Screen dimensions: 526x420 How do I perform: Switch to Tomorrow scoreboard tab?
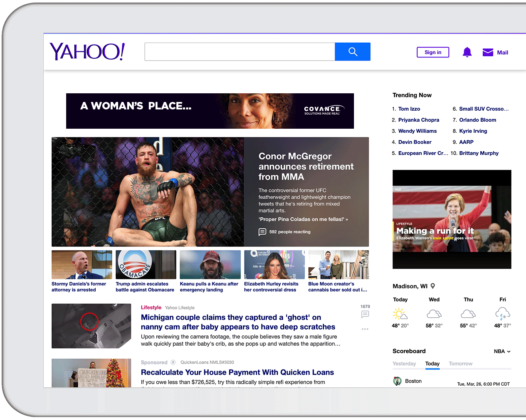tap(461, 364)
